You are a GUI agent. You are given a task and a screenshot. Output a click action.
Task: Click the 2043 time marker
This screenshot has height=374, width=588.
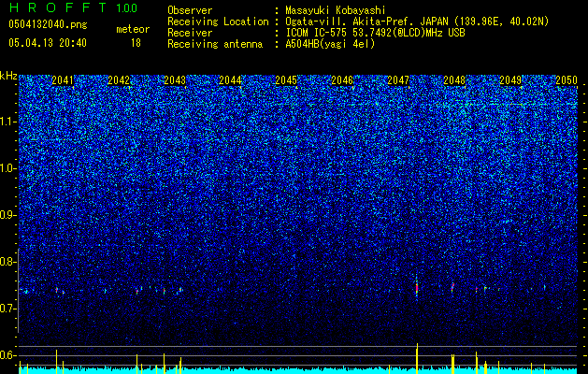click(x=175, y=80)
